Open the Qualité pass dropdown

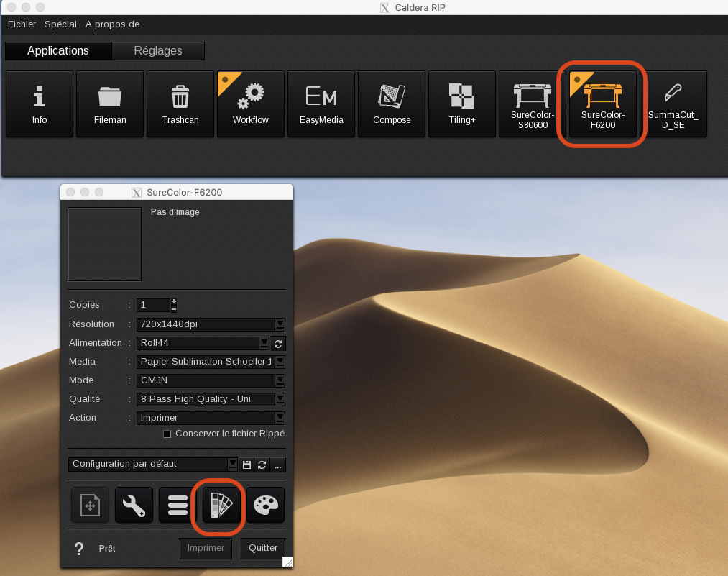280,399
